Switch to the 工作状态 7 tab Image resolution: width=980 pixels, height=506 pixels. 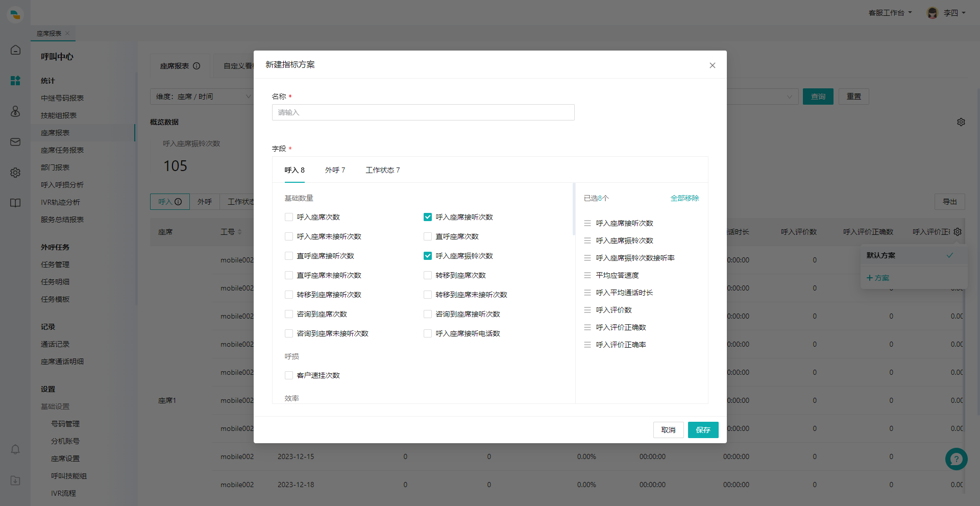click(x=382, y=170)
